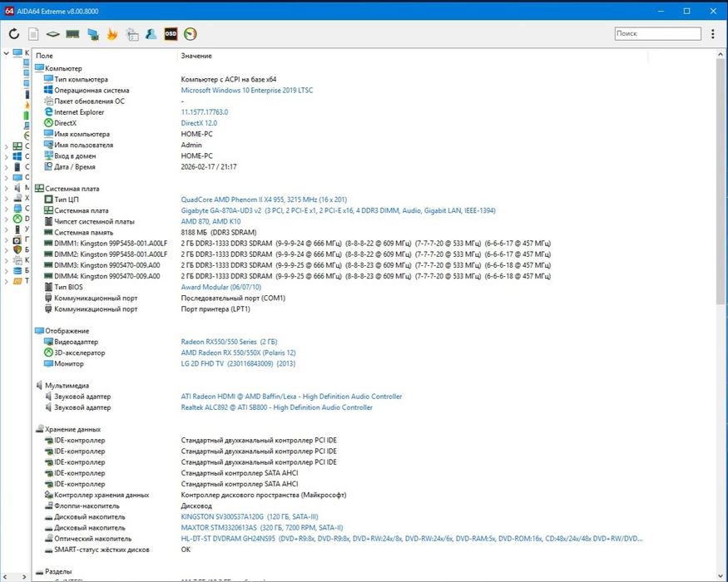
Task: Open the Award Modular (06/07/10) BIOS link
Action: [221, 287]
